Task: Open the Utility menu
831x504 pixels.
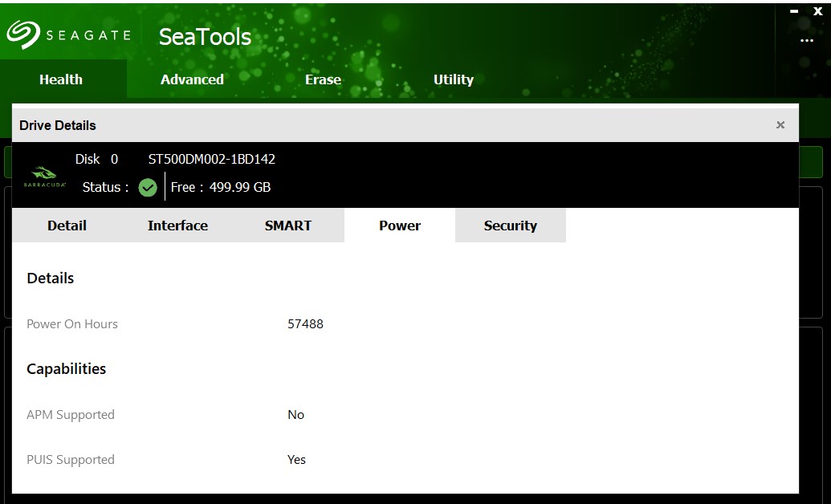Action: pos(454,79)
